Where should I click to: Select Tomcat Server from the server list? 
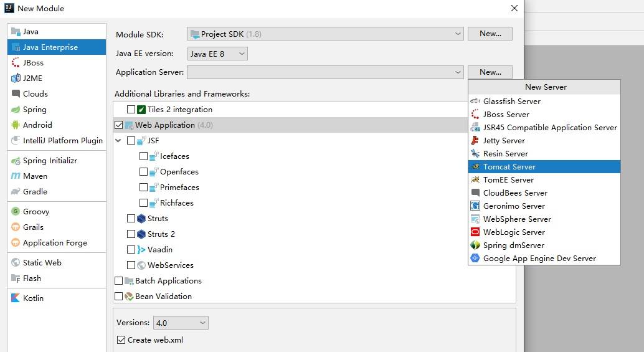coord(509,167)
